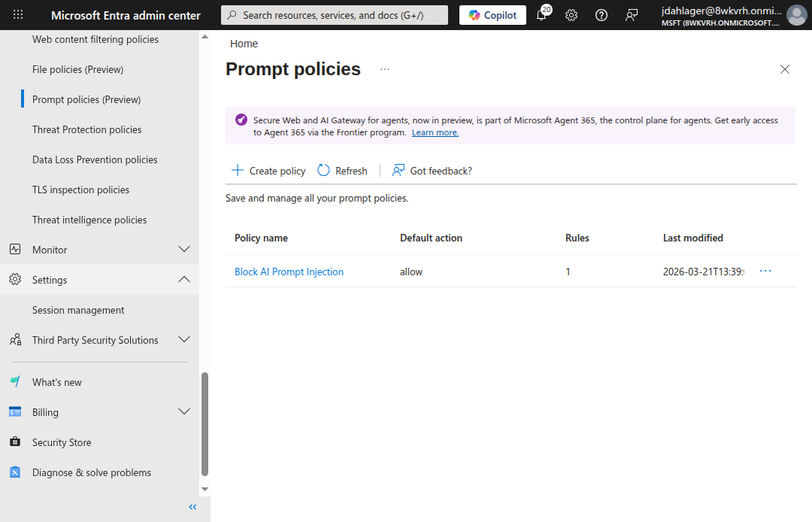Open the Microsoft 365 app launcher grid
The width and height of the screenshot is (812, 522).
(x=17, y=14)
